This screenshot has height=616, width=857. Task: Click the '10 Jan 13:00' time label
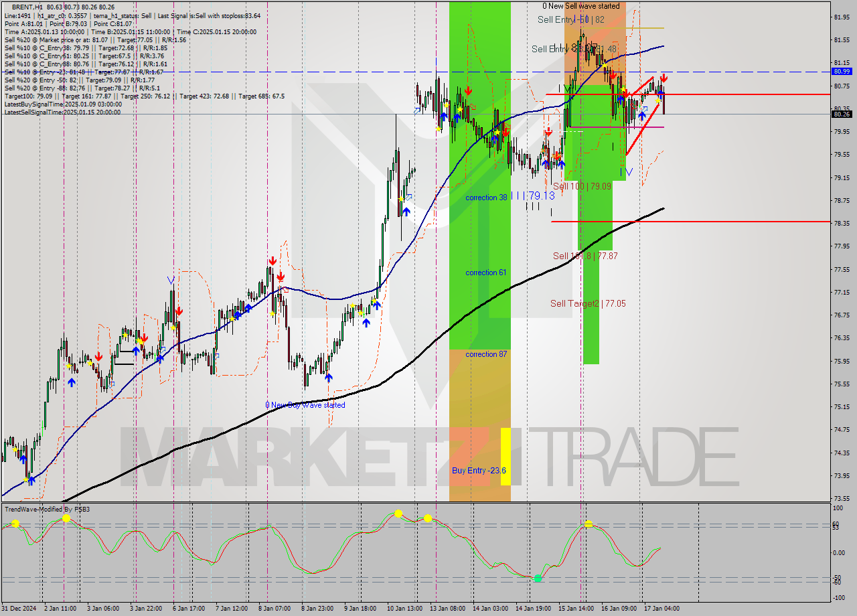click(404, 609)
